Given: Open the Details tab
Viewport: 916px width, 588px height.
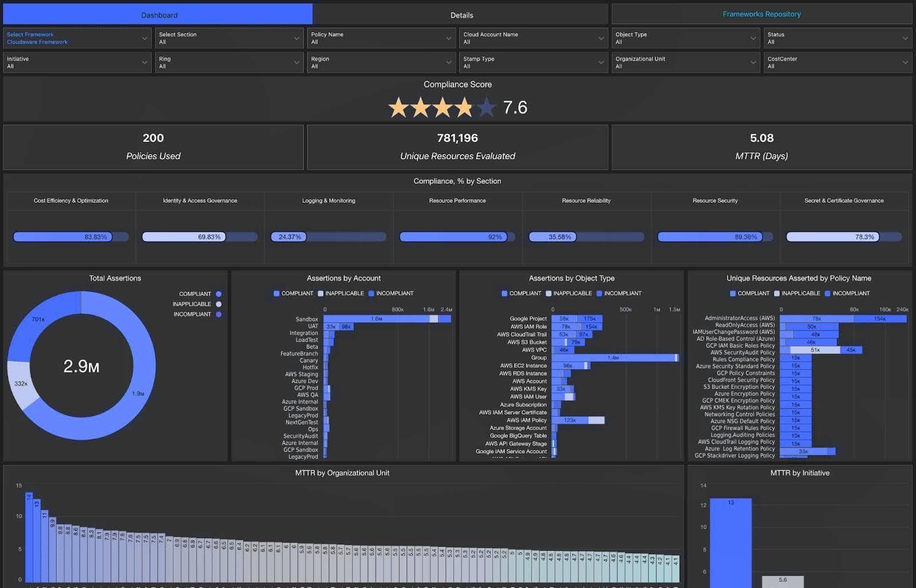Looking at the screenshot, I should click(x=461, y=15).
